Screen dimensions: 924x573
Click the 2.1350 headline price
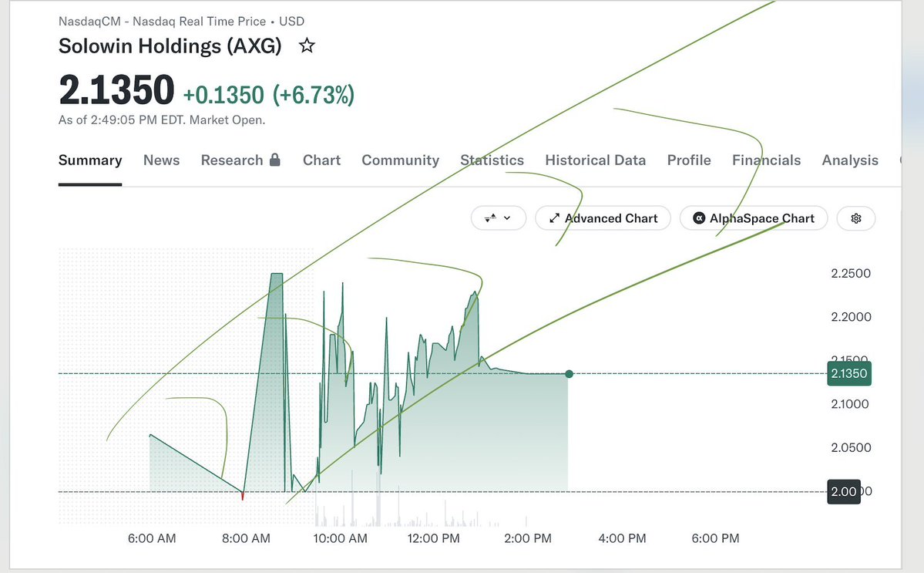116,91
